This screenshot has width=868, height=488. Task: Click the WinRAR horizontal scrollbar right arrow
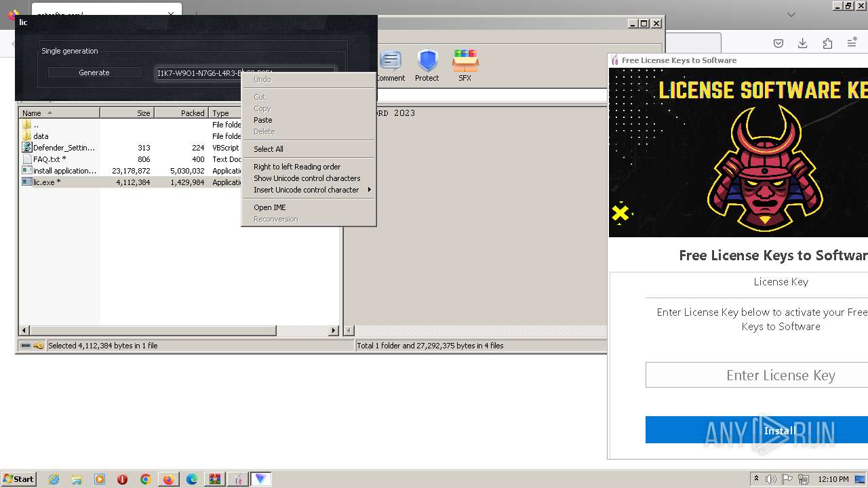[333, 331]
